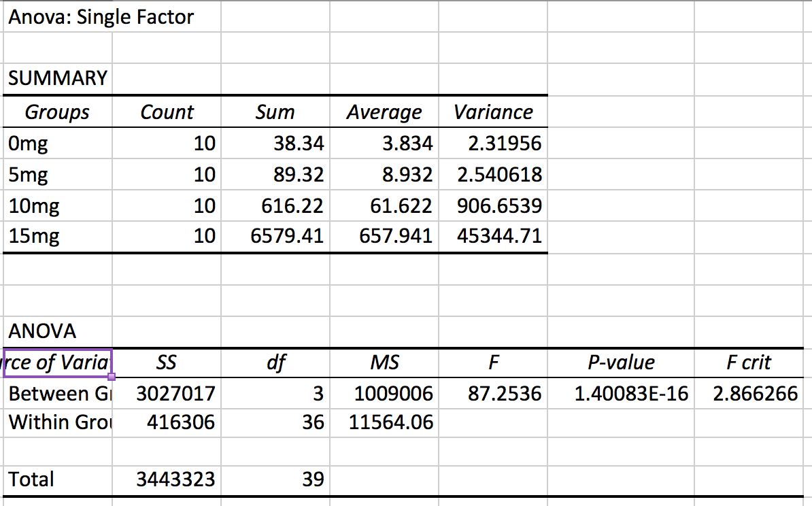
Task: Click the Variance header in summary table
Action: [493, 112]
